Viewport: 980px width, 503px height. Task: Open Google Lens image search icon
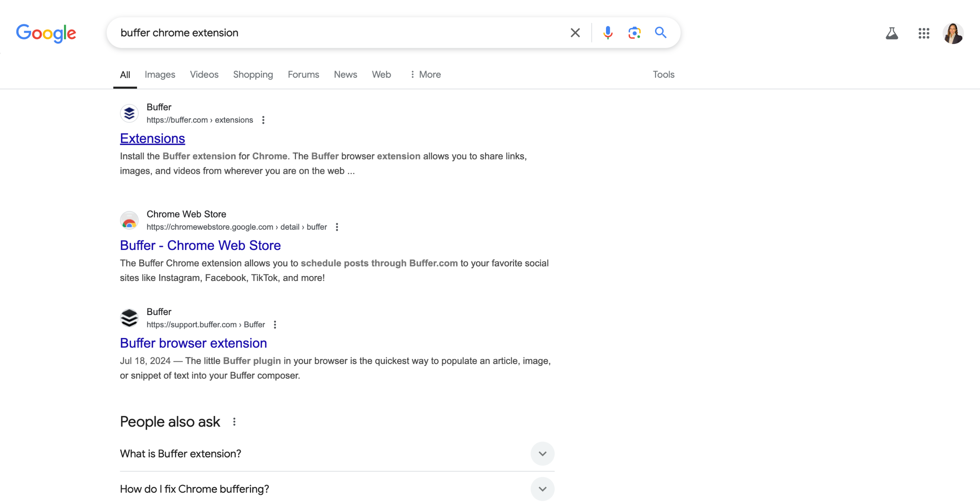click(634, 33)
